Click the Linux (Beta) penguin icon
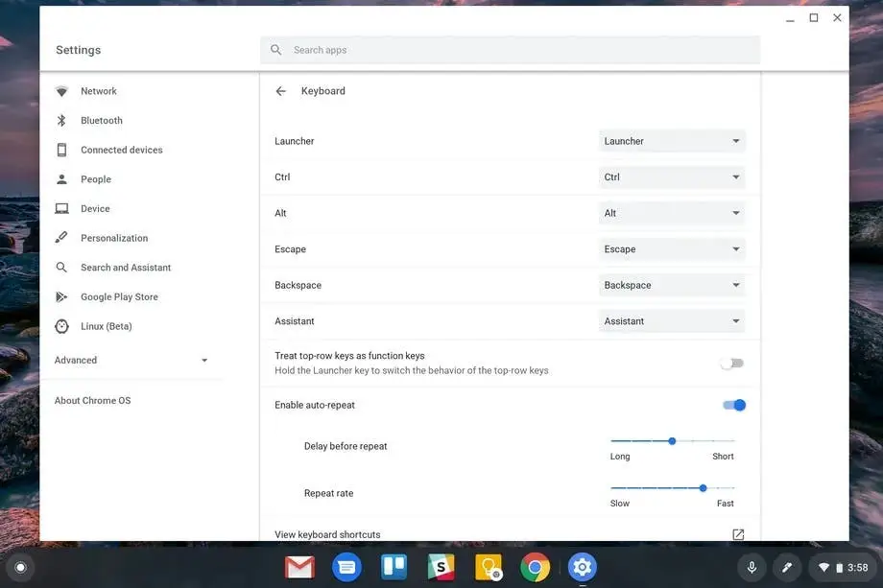The width and height of the screenshot is (883, 588). (x=62, y=326)
